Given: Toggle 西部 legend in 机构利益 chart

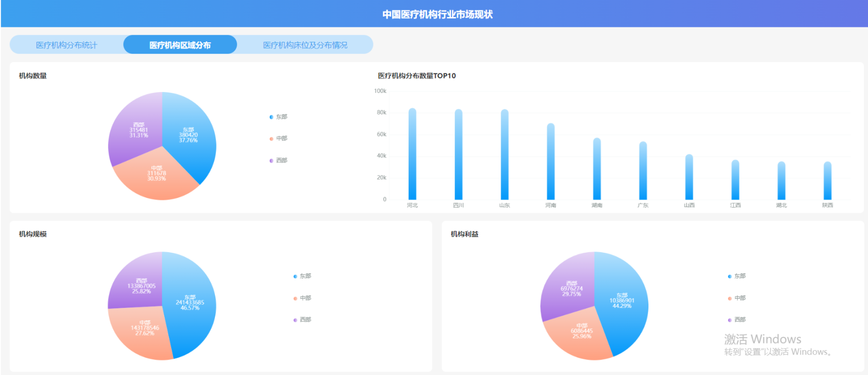Looking at the screenshot, I should 737,320.
